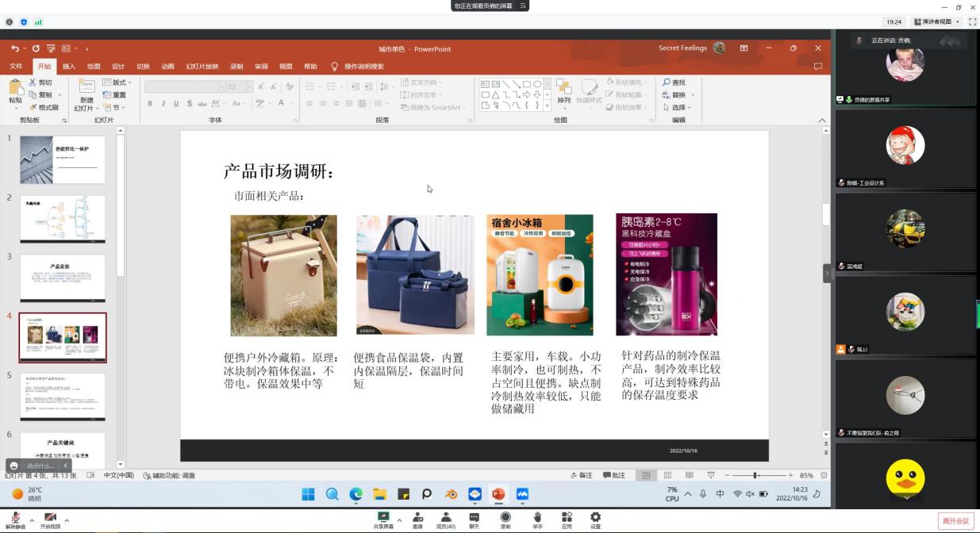Open the 版式 (Layout) dropdown

tap(120, 82)
